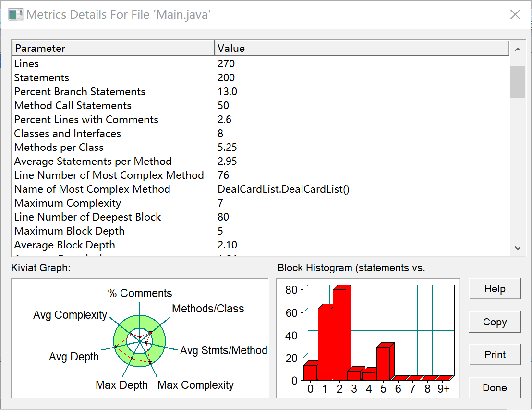The height and width of the screenshot is (410, 532).
Task: Click the Value column header
Action: point(362,48)
